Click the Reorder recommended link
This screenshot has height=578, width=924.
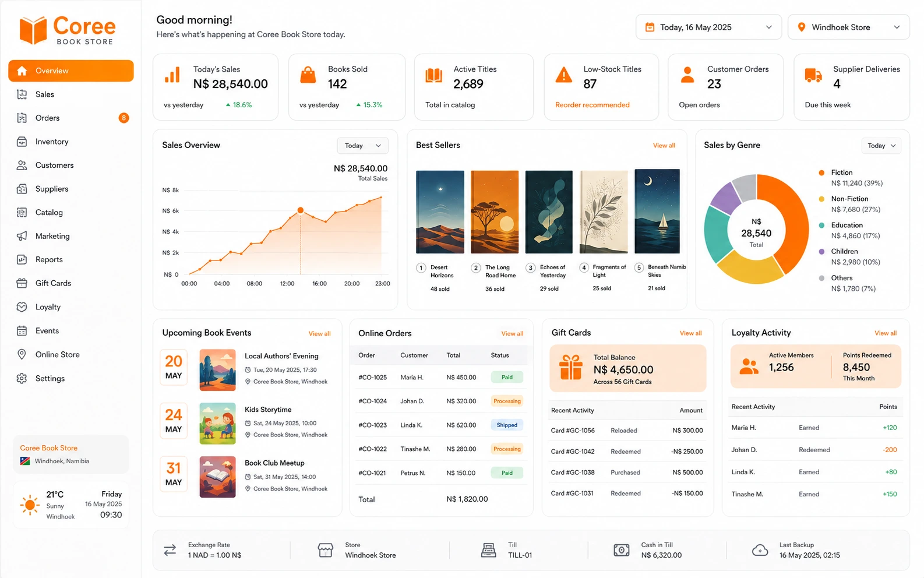(x=593, y=105)
